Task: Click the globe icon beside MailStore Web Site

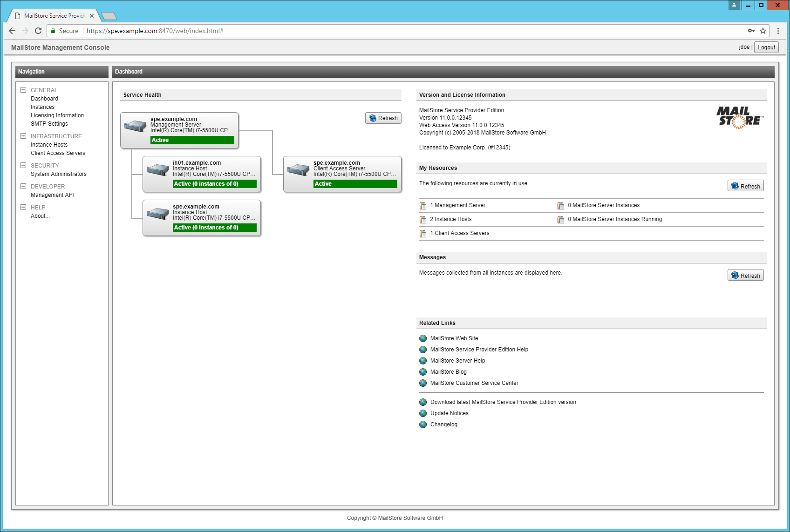Action: pyautogui.click(x=423, y=338)
